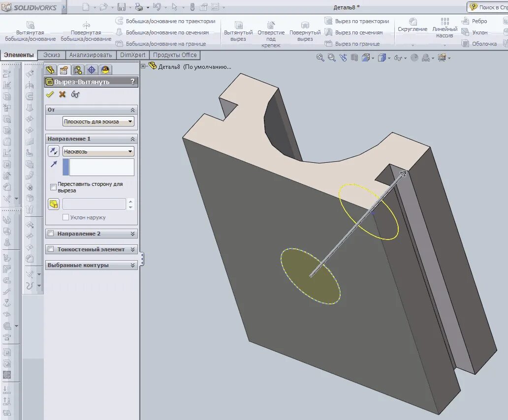Open Насквозь end condition dropdown
This screenshot has width=508, height=420.
click(x=98, y=151)
